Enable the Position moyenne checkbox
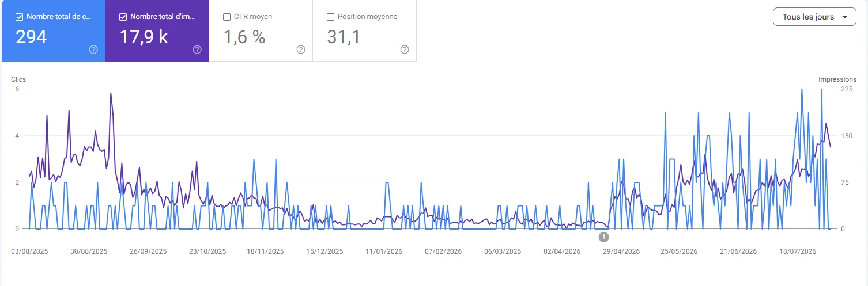The image size is (868, 286). 330,17
